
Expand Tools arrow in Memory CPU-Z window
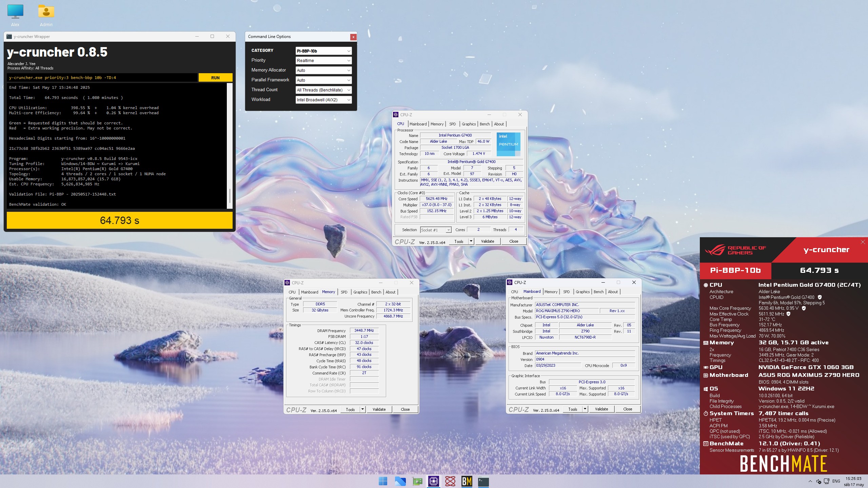coord(362,409)
